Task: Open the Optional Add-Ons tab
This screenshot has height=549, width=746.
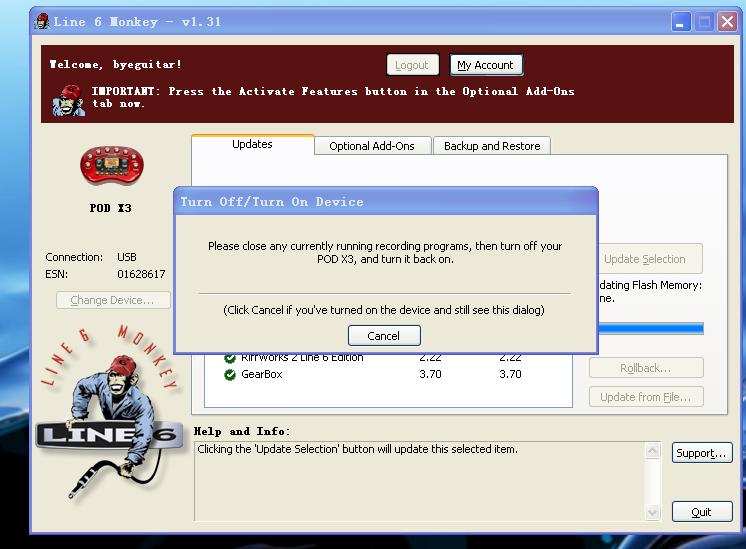Action: 372,146
